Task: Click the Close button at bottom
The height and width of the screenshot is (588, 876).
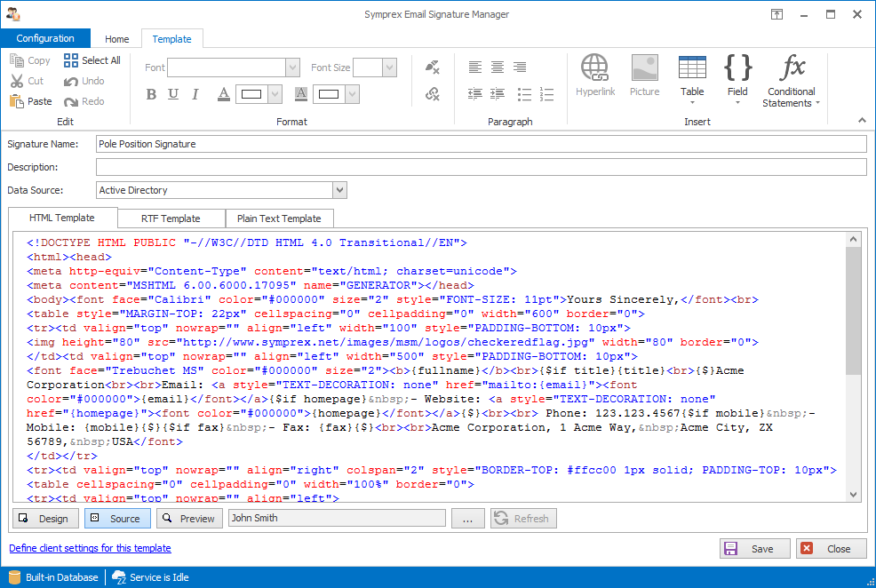Action: [832, 548]
